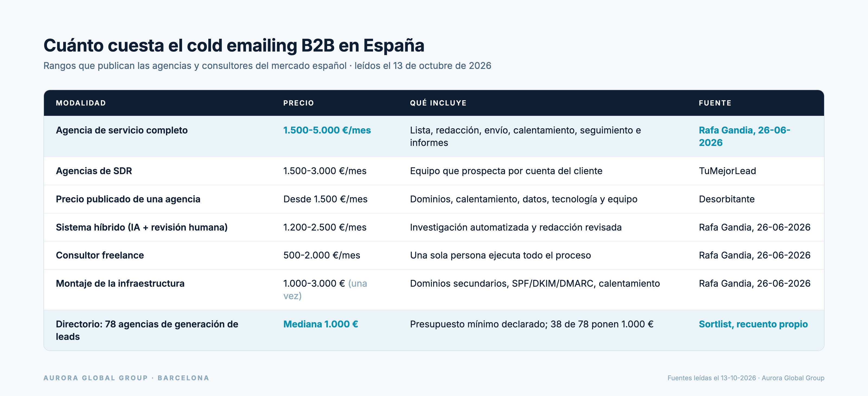Select the 'Agencias de SDR' cell
868x396 pixels.
pos(94,171)
